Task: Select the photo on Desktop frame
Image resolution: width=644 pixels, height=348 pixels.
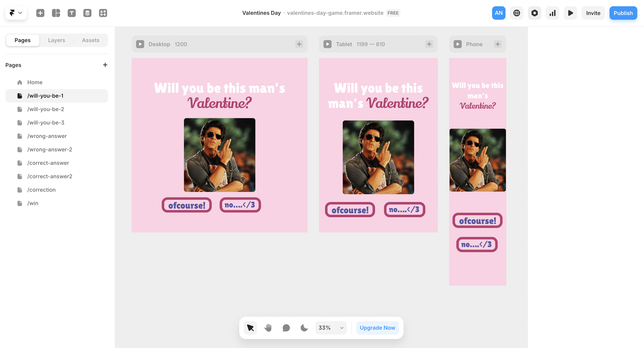Action: click(220, 155)
